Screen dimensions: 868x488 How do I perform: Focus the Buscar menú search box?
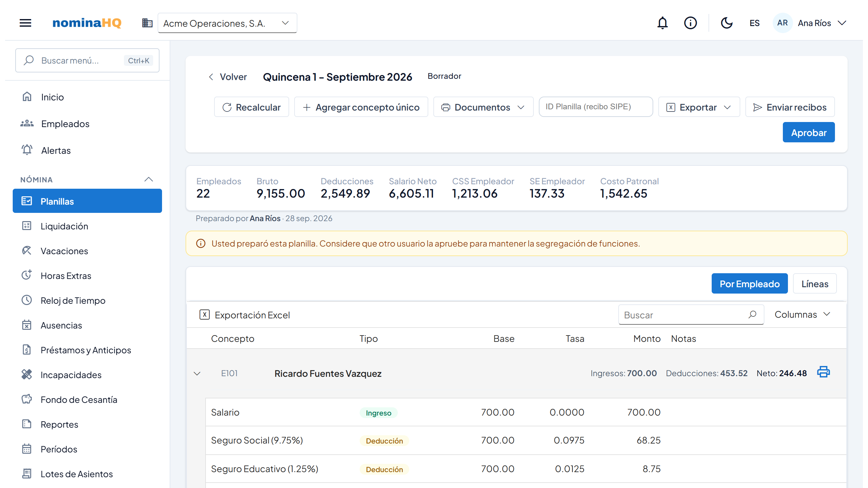click(87, 60)
